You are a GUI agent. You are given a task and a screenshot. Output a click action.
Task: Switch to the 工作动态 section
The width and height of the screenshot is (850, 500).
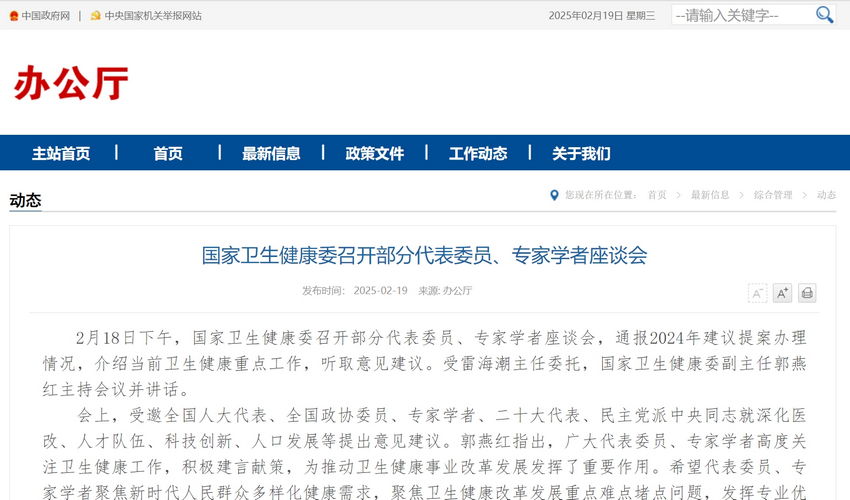(x=478, y=153)
